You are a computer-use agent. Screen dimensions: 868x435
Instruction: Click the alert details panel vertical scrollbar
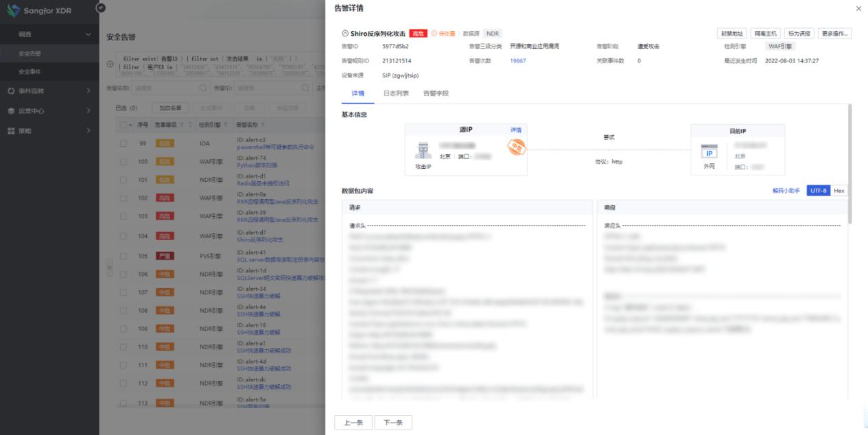coord(851,165)
